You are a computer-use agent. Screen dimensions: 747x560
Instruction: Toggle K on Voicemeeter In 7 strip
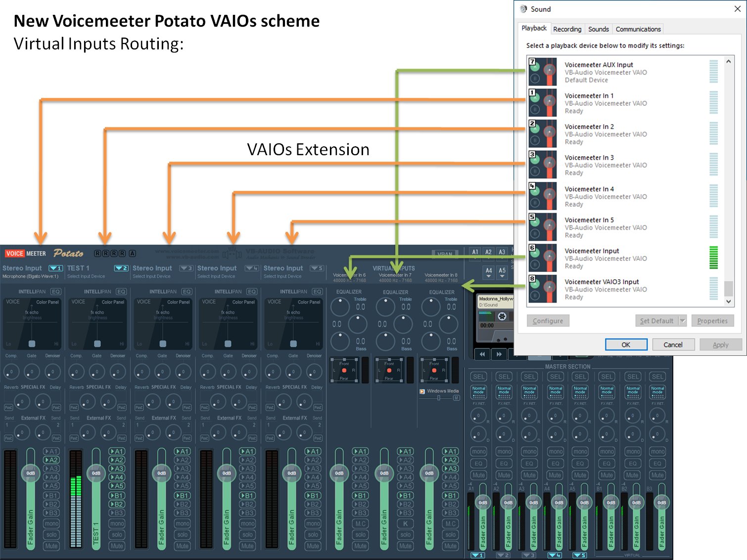(x=406, y=524)
